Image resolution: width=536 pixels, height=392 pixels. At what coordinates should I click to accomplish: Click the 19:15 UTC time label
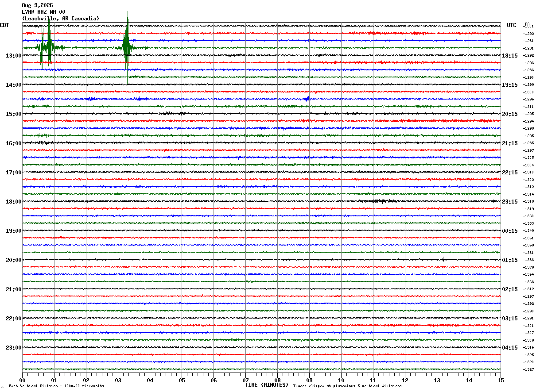click(x=510, y=85)
